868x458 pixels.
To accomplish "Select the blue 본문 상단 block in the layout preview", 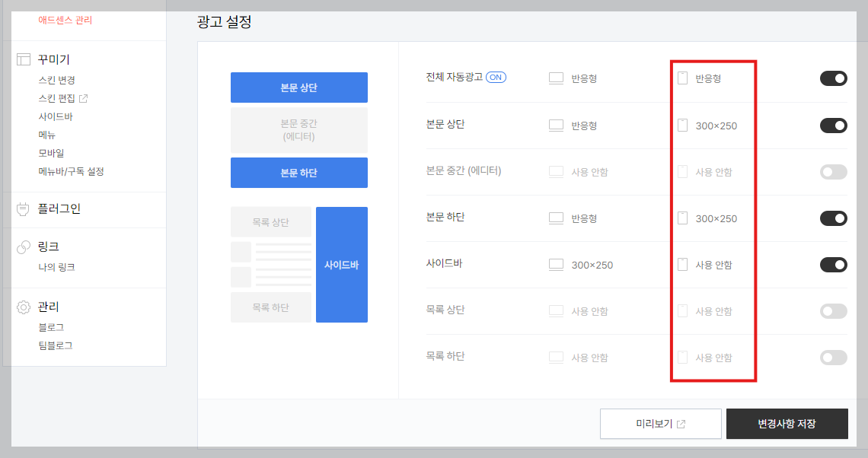I will (298, 87).
